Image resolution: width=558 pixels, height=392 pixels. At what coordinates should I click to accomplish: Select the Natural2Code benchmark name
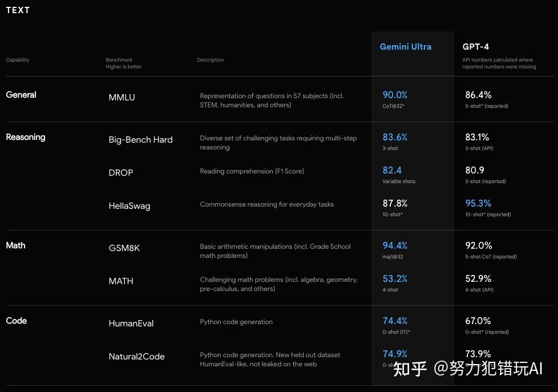coord(136,357)
